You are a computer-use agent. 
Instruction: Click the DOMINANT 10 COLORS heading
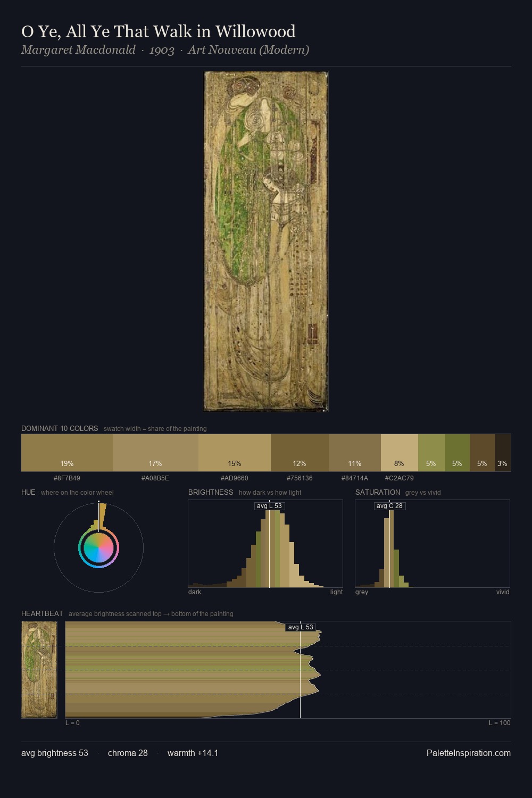pyautogui.click(x=60, y=428)
